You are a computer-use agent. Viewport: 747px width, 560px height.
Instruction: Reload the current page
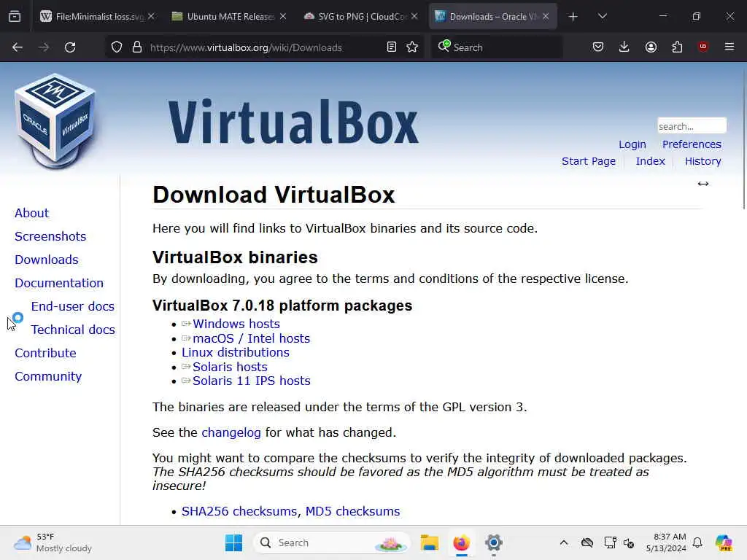(70, 47)
